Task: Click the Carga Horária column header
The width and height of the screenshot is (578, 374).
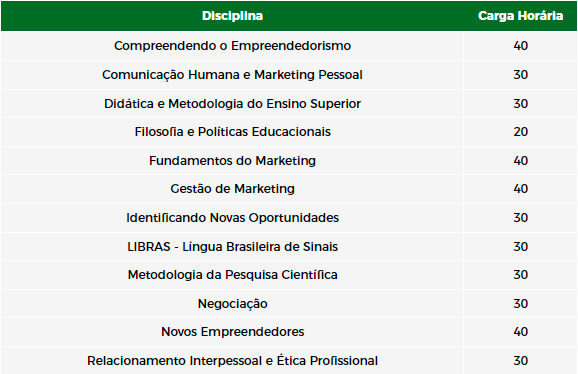Action: [x=520, y=16]
